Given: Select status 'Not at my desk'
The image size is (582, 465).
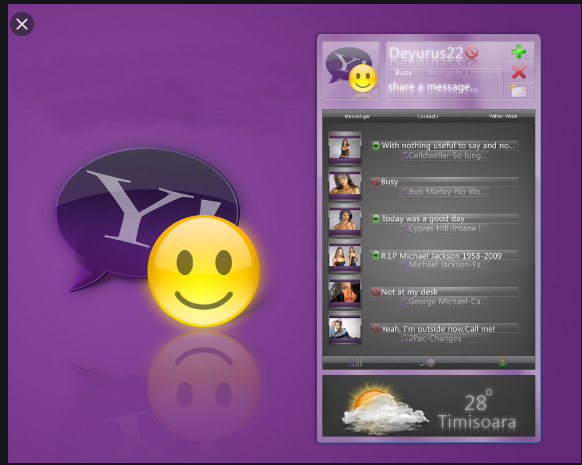Looking at the screenshot, I should tap(409, 292).
